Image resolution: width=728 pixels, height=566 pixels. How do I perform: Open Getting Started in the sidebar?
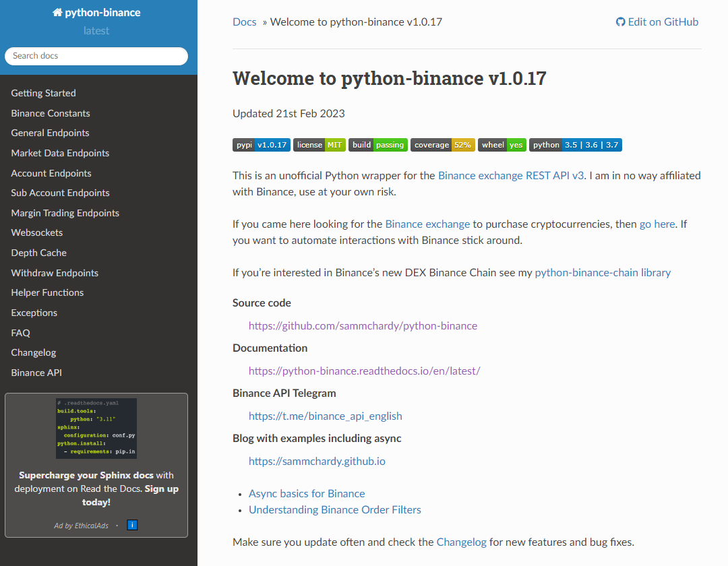click(x=43, y=93)
